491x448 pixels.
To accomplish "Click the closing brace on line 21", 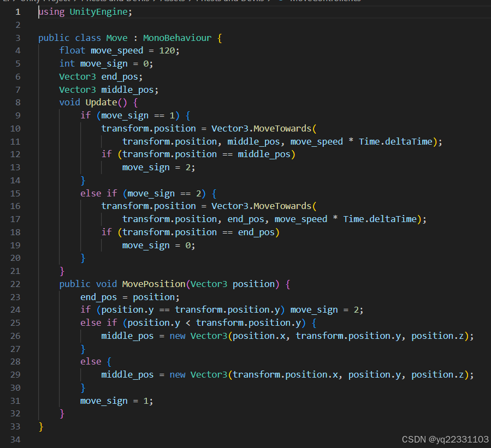I will [x=62, y=271].
